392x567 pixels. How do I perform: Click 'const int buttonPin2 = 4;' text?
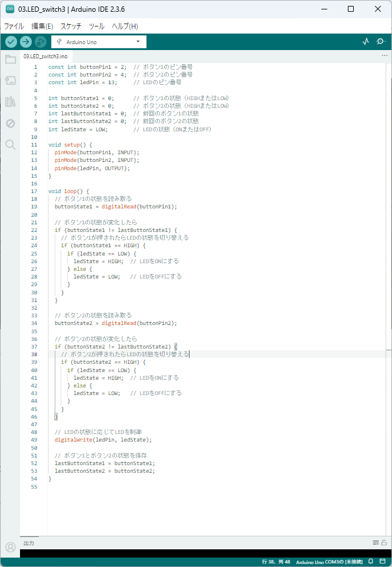(x=88, y=75)
